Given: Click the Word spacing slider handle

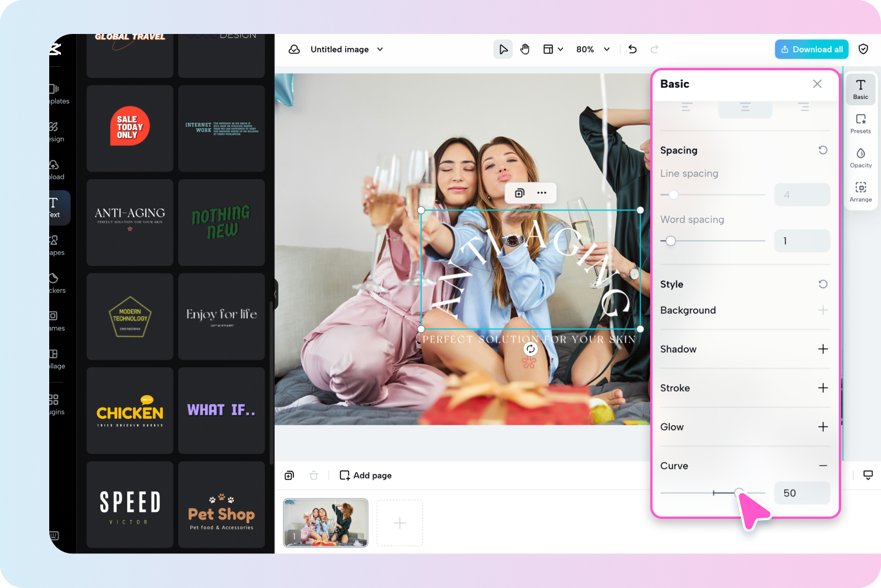Looking at the screenshot, I should [671, 241].
